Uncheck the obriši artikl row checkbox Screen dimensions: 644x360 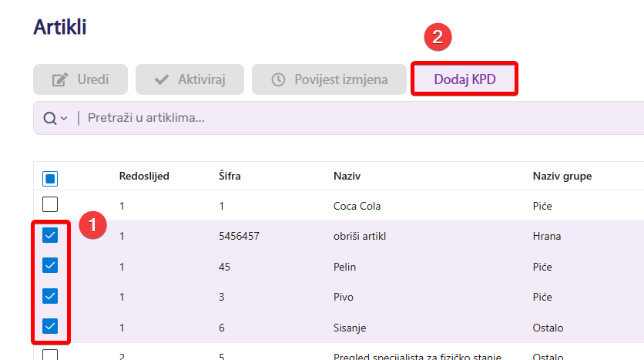[x=50, y=235]
